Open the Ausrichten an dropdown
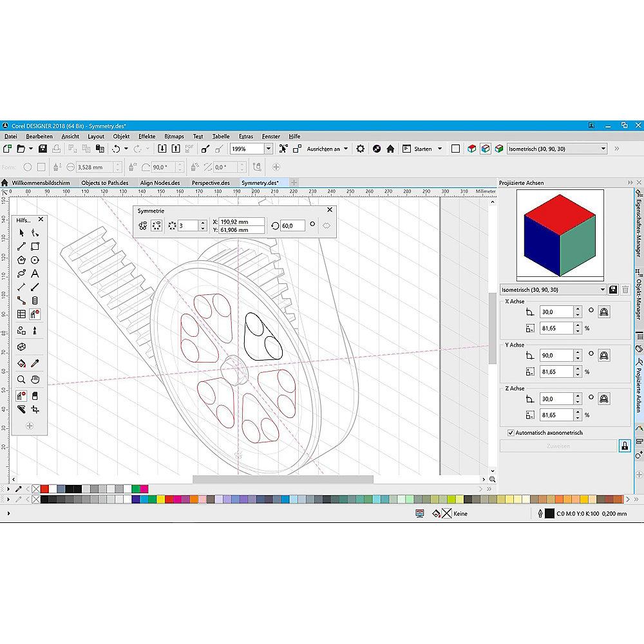Image resolution: width=644 pixels, height=644 pixels. (345, 149)
